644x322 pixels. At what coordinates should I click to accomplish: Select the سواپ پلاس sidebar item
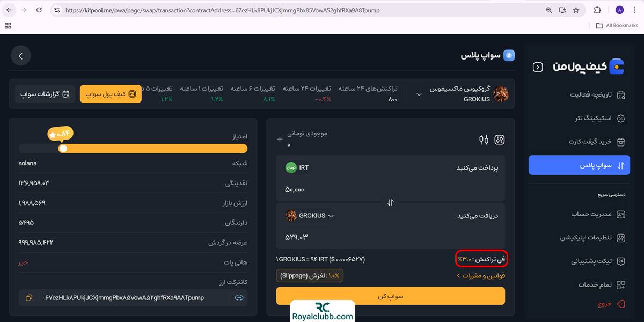(579, 165)
